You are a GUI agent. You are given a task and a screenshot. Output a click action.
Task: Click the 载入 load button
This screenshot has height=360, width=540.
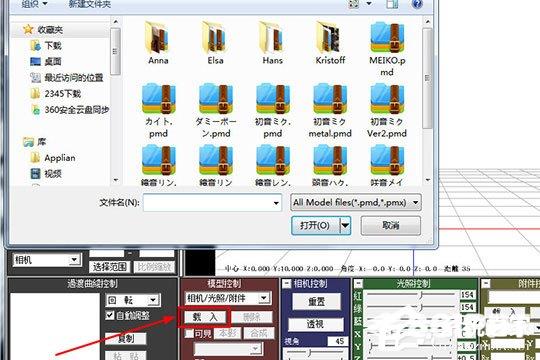pos(205,317)
